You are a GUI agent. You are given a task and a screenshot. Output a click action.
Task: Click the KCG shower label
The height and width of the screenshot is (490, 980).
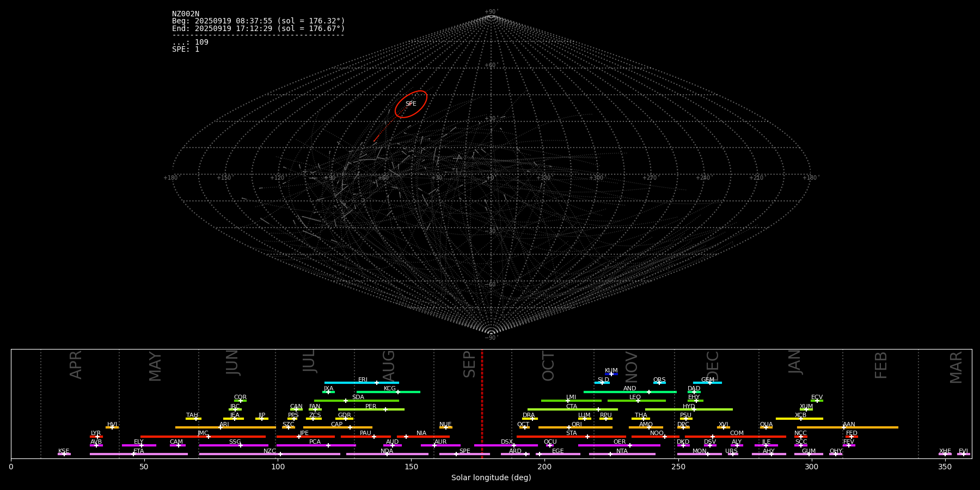click(390, 389)
